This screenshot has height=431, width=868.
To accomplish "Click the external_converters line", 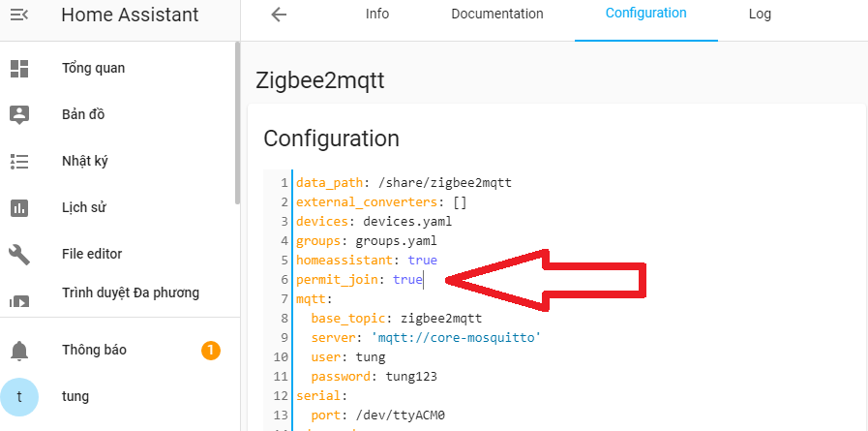I will (x=381, y=202).
